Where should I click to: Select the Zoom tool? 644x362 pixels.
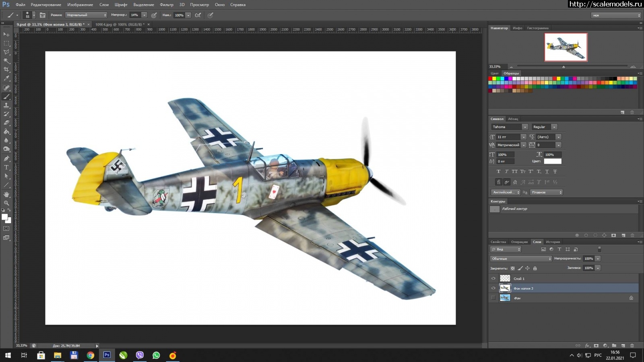6,203
